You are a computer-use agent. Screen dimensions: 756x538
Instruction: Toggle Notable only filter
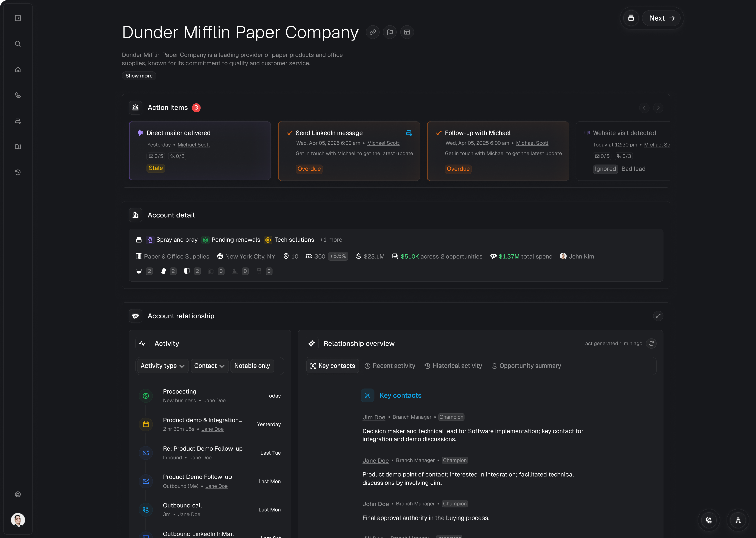[x=252, y=366]
